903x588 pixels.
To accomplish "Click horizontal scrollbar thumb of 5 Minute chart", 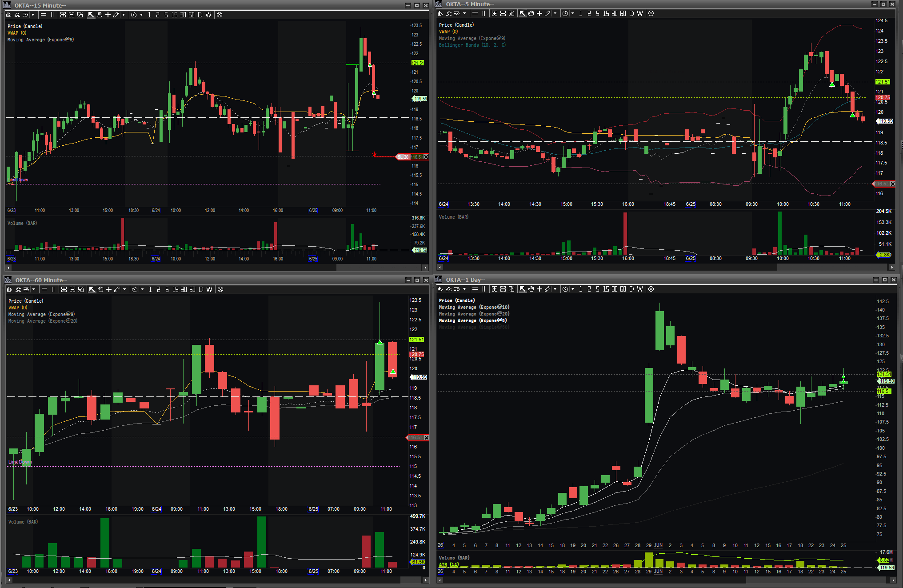I will tap(832, 267).
